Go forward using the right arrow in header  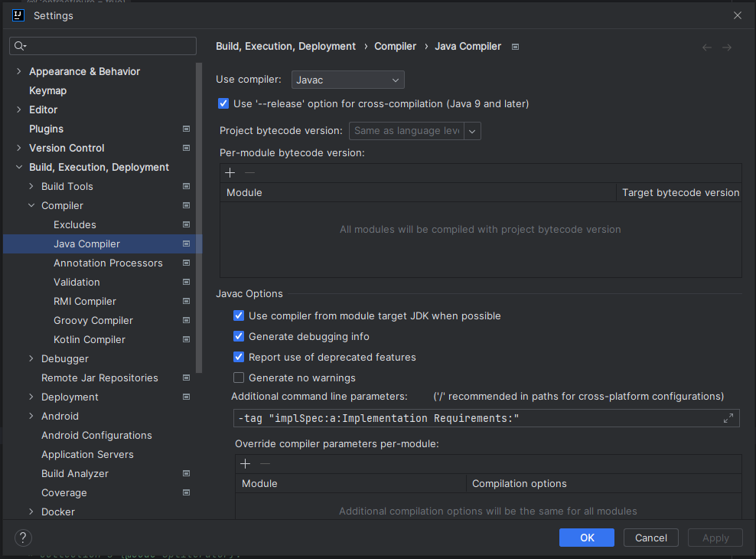point(727,47)
